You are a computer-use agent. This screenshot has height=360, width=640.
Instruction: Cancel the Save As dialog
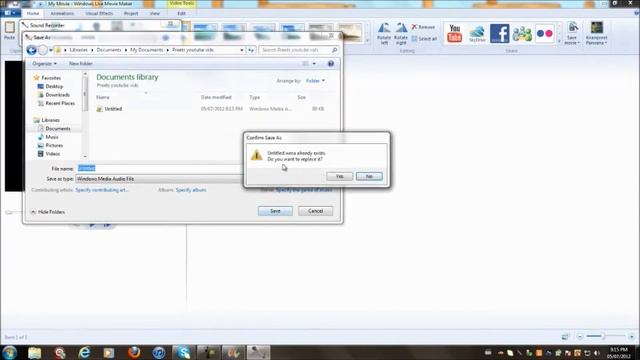(315, 211)
